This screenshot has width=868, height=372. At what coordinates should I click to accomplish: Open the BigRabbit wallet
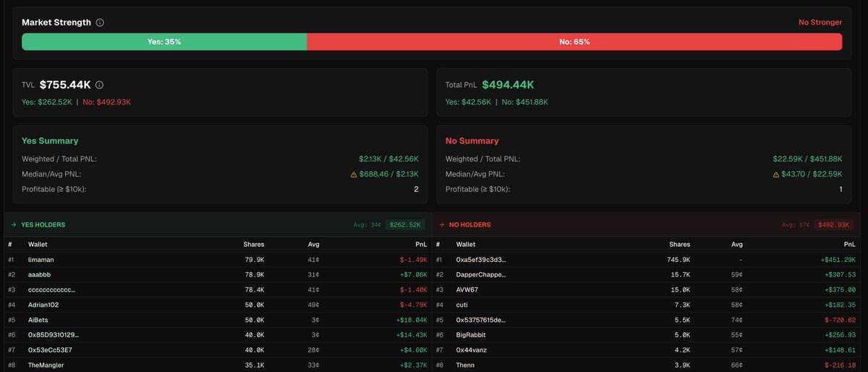[472, 334]
